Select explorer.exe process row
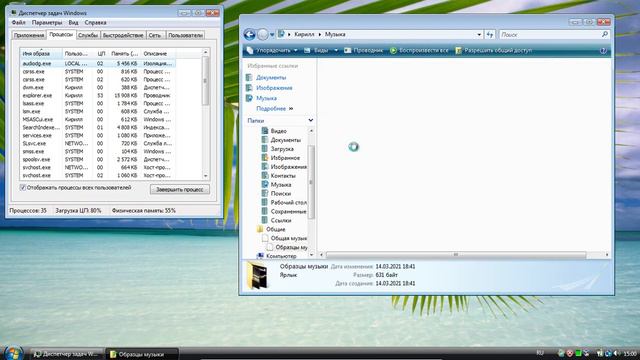This screenshot has height=360, width=640. [x=98, y=96]
